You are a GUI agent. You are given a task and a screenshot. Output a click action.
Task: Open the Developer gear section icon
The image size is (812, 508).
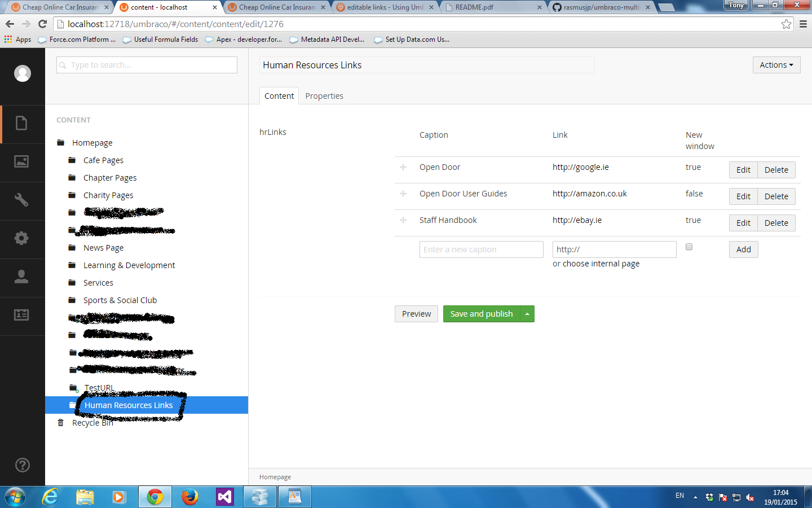coord(21,239)
